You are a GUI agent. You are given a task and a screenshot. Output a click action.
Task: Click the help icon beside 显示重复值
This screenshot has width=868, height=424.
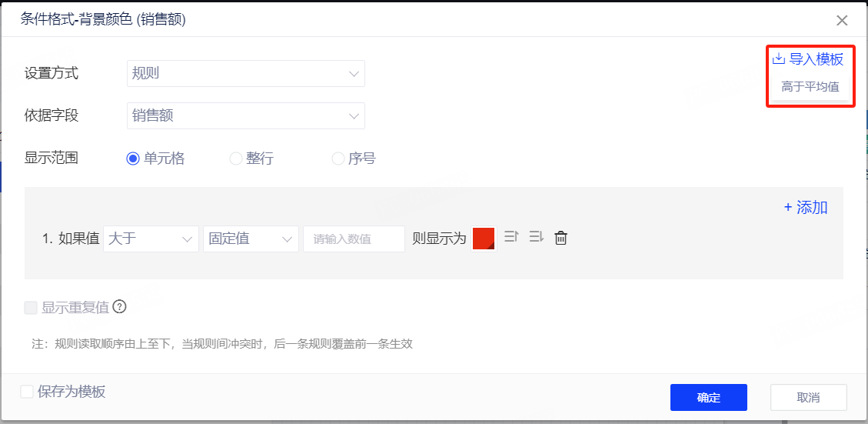tap(119, 307)
